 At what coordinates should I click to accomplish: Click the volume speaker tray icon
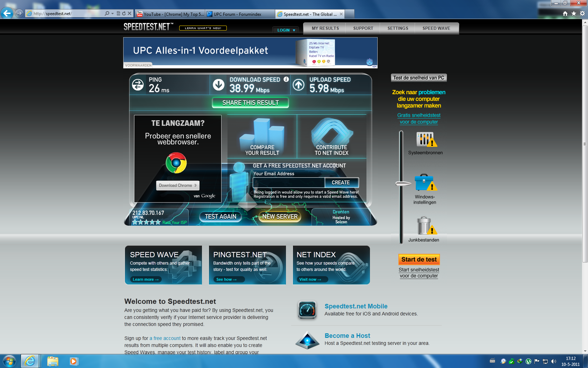[x=553, y=361]
